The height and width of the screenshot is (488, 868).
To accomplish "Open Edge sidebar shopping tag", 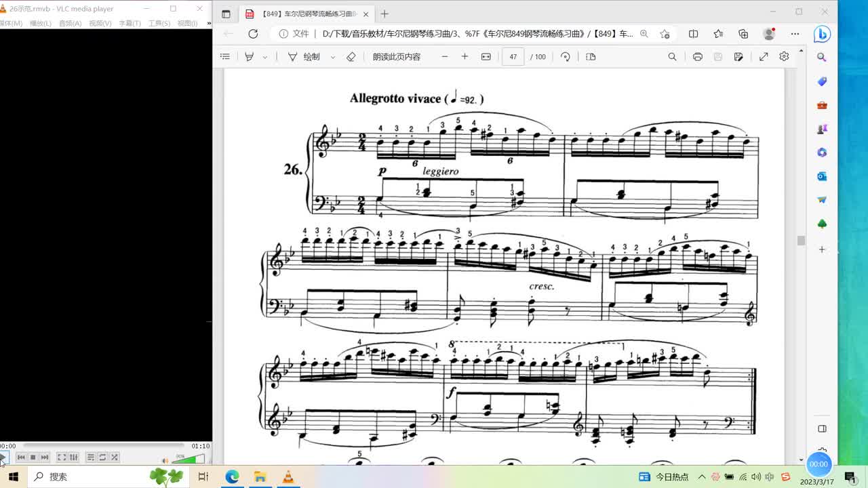I will 822,81.
